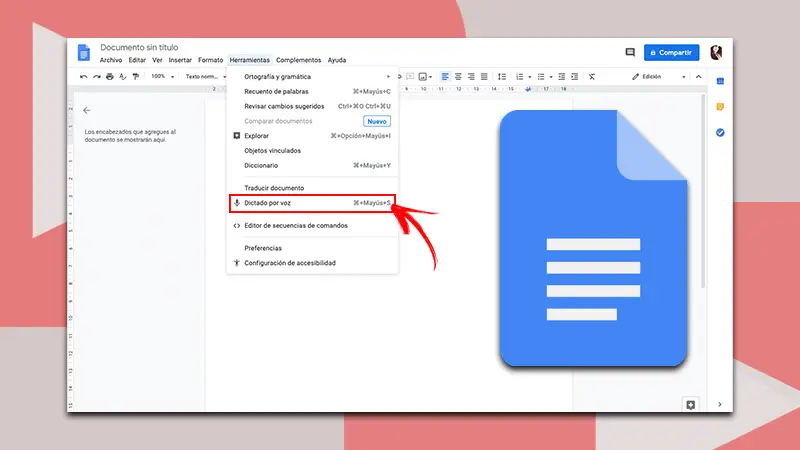Screen dimensions: 800x450
Task: Close the document outline with back arrow
Action: tap(87, 110)
